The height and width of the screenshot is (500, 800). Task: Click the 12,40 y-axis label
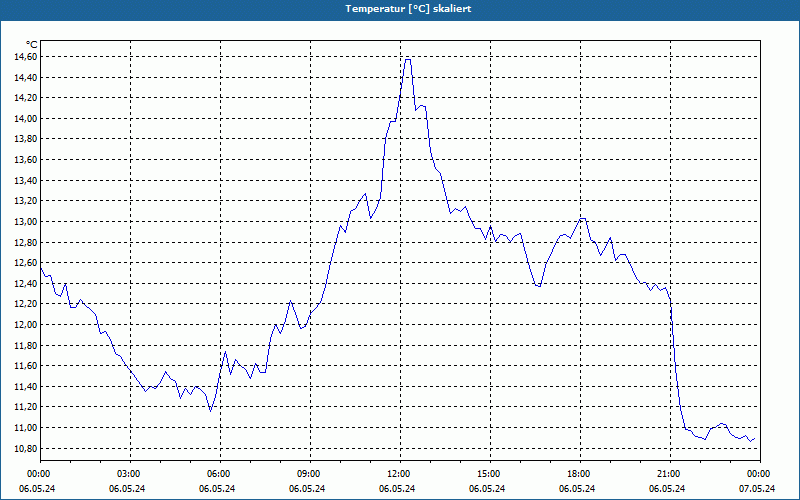coord(26,284)
